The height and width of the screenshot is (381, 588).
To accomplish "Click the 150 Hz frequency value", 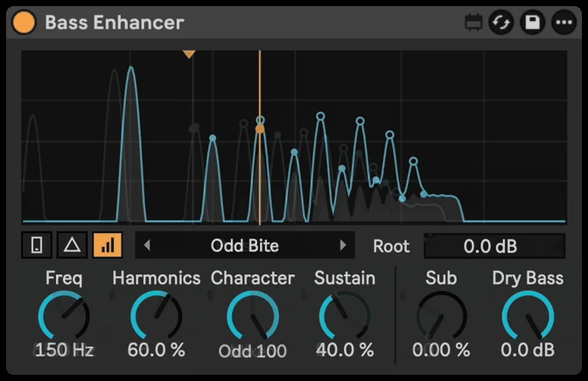I will [x=64, y=349].
